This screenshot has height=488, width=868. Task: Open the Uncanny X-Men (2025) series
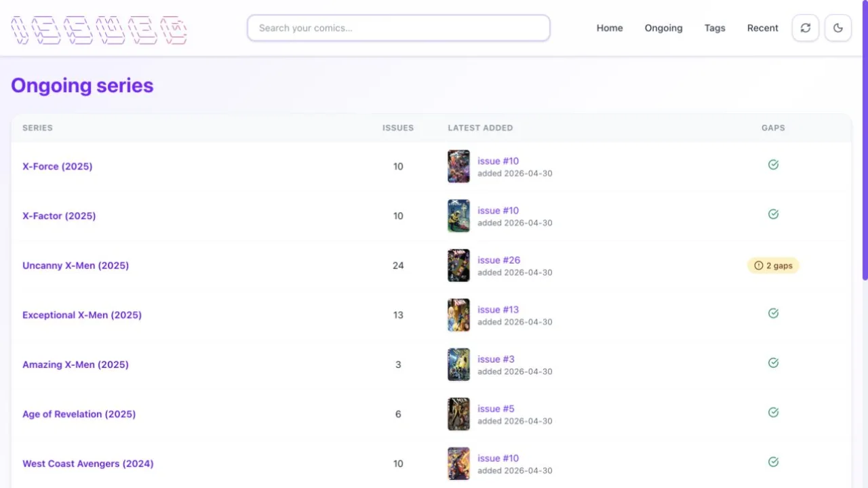pyautogui.click(x=76, y=265)
